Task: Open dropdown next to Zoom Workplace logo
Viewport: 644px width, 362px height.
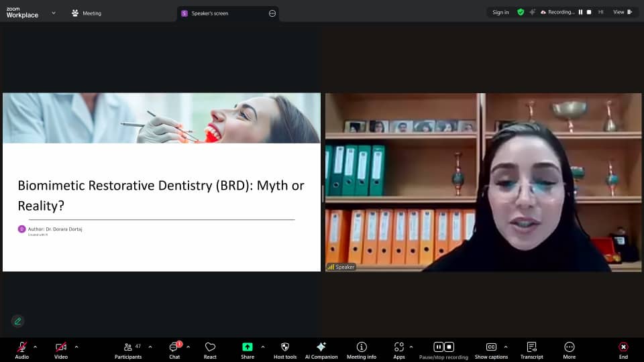Action: click(53, 13)
